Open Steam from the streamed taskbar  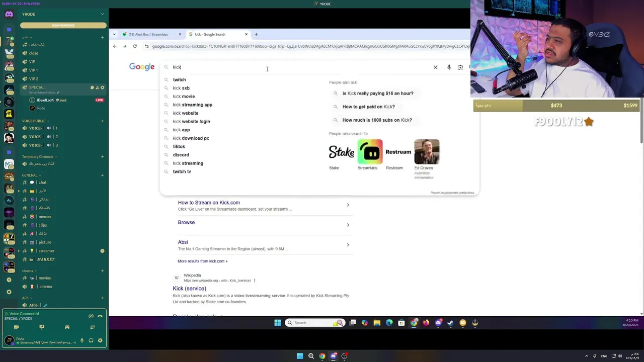(x=450, y=323)
